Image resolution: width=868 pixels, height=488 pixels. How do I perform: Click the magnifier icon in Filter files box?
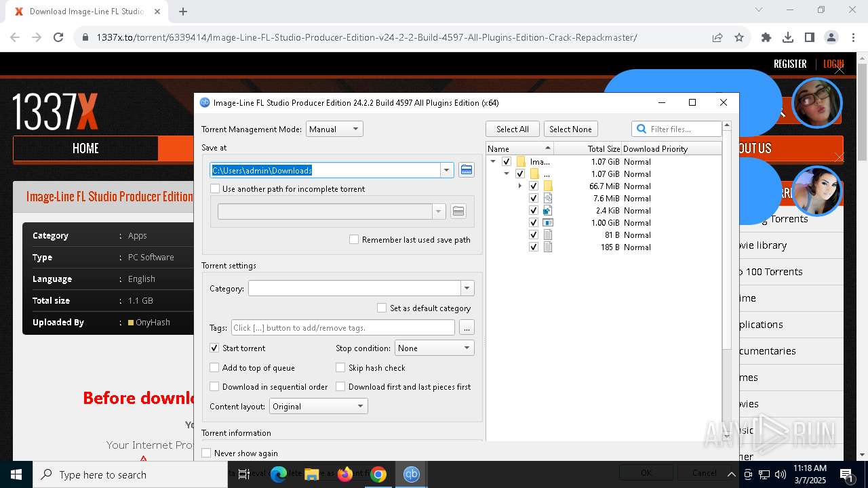tap(642, 129)
